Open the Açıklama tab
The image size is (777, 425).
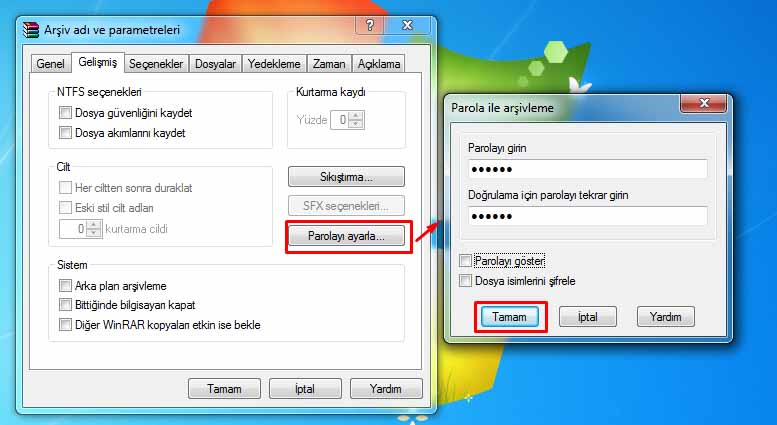[379, 64]
